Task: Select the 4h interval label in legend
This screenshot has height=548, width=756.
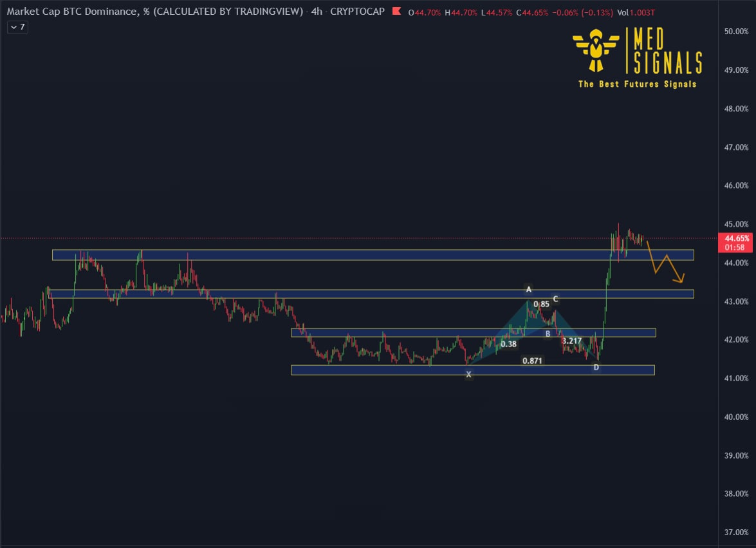Action: (x=317, y=11)
